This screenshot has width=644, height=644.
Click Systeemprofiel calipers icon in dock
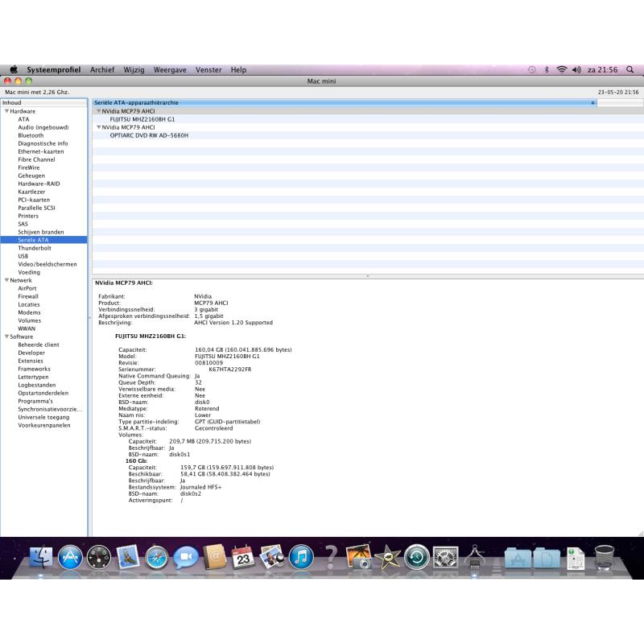474,556
